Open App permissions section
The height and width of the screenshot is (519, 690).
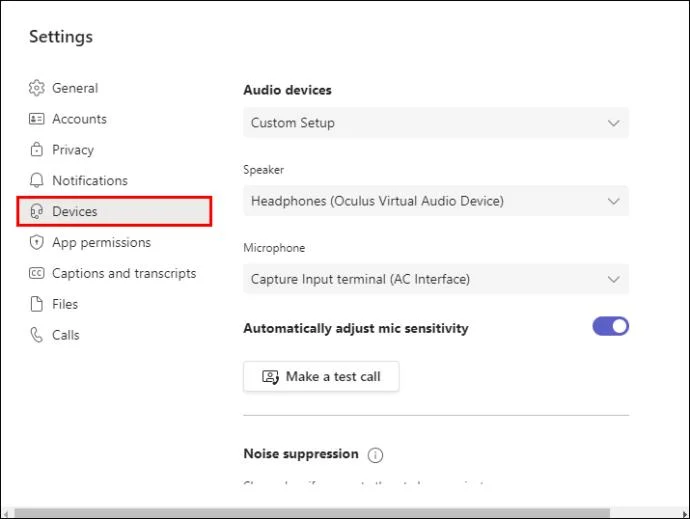102,243
